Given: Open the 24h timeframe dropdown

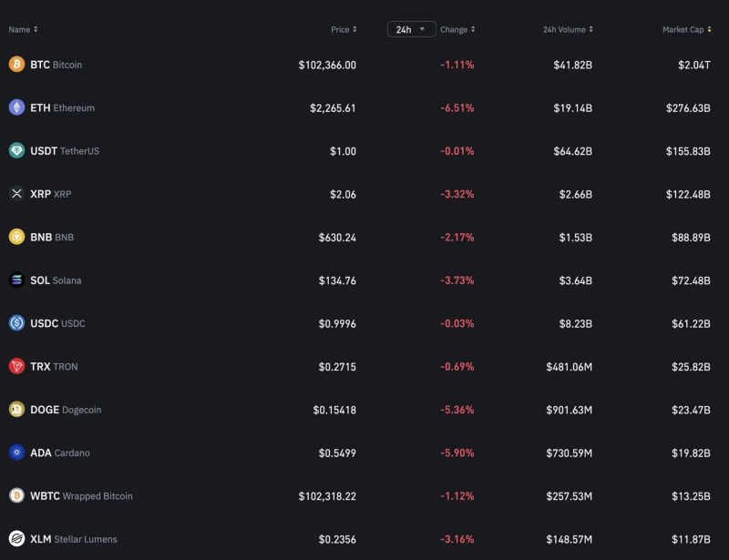Looking at the screenshot, I should point(411,29).
